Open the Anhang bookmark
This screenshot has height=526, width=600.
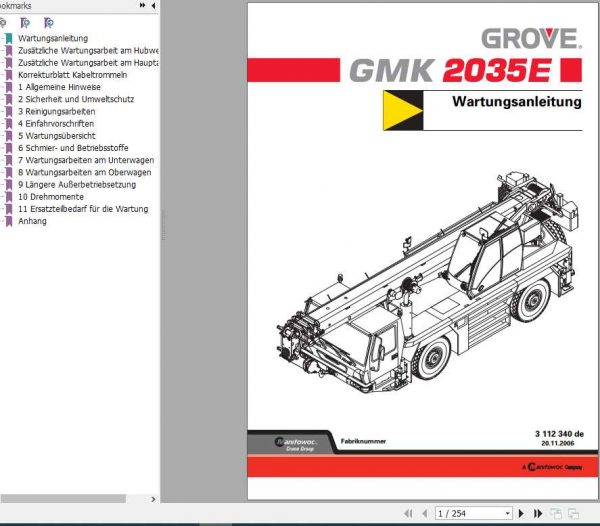tap(32, 221)
